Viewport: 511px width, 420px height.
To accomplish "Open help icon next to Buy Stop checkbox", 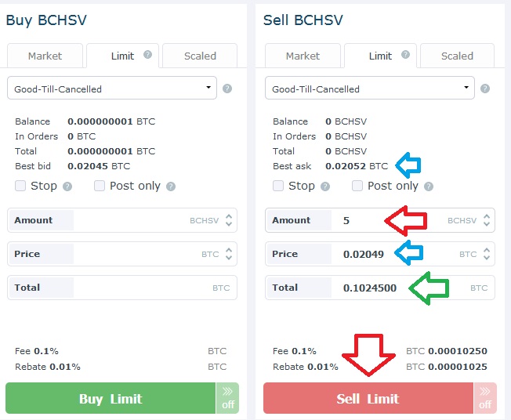I will tap(67, 186).
